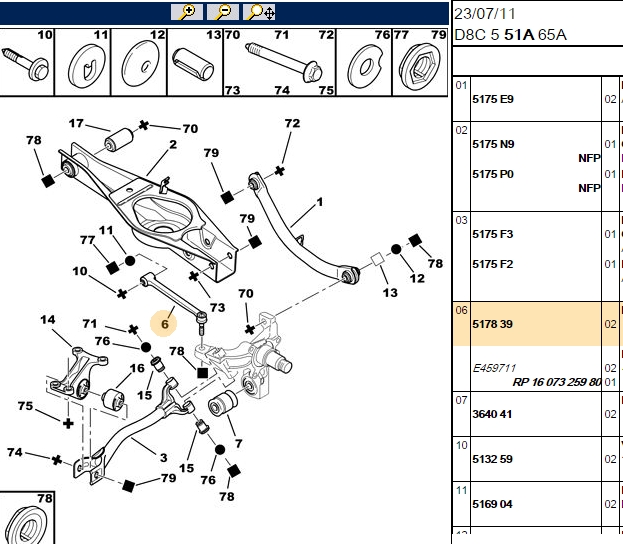Select callout 11 in the diagram

(106, 230)
